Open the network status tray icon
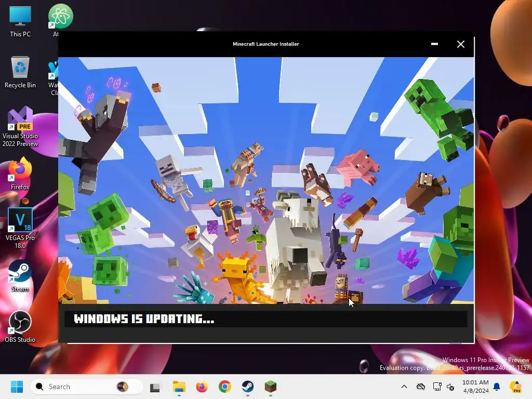 coord(437,387)
